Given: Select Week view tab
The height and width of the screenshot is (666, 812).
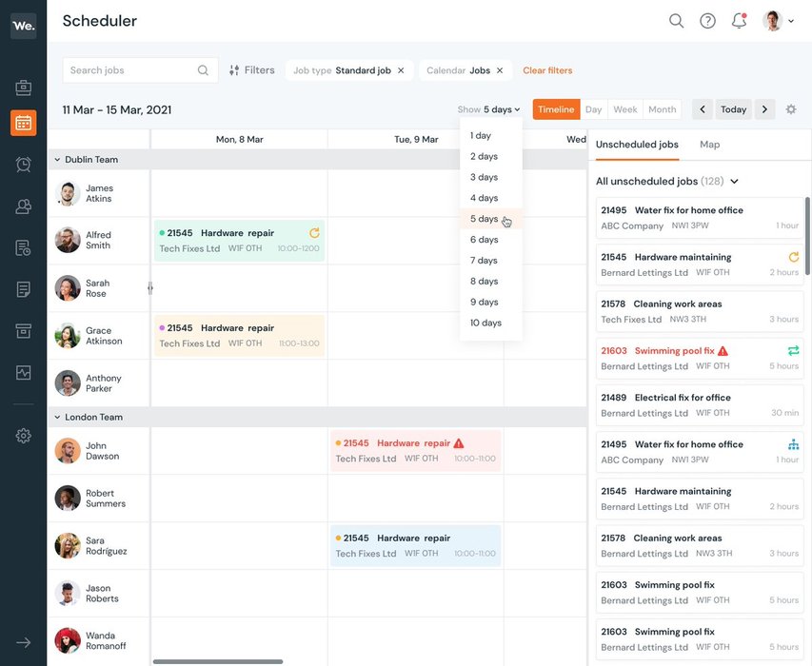Looking at the screenshot, I should coord(625,109).
